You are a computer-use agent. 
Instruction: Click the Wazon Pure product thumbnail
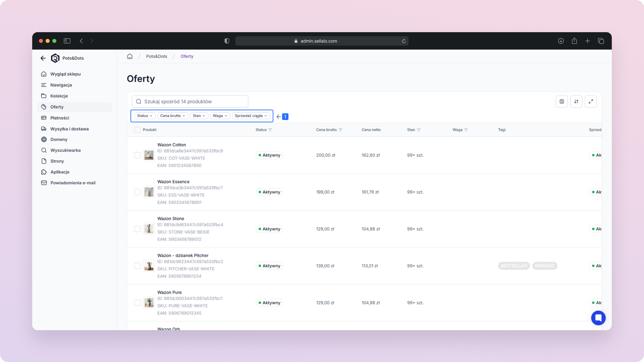click(x=149, y=303)
